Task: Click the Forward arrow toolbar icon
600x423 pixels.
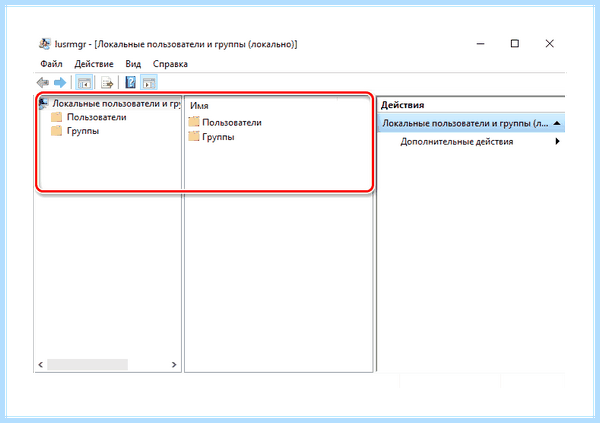Action: tap(60, 82)
